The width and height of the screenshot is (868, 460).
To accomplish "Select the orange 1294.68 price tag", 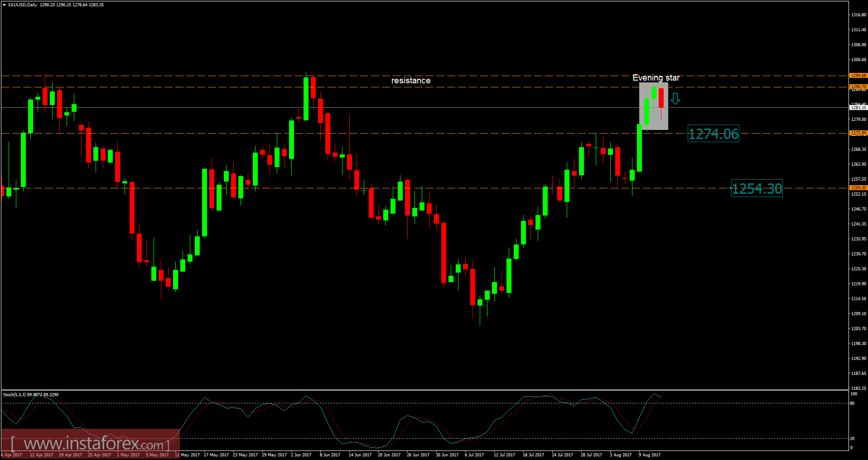I will [858, 76].
